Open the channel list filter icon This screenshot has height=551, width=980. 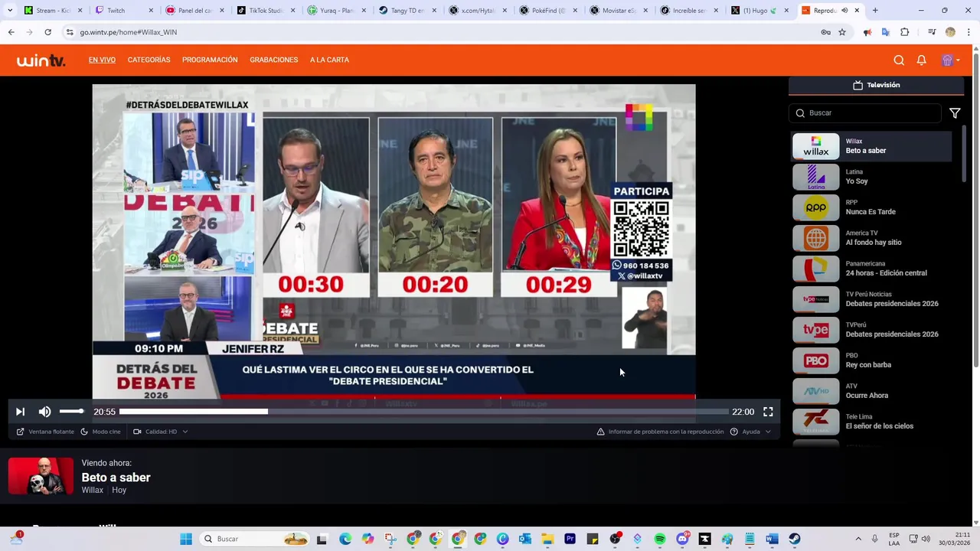tap(955, 112)
